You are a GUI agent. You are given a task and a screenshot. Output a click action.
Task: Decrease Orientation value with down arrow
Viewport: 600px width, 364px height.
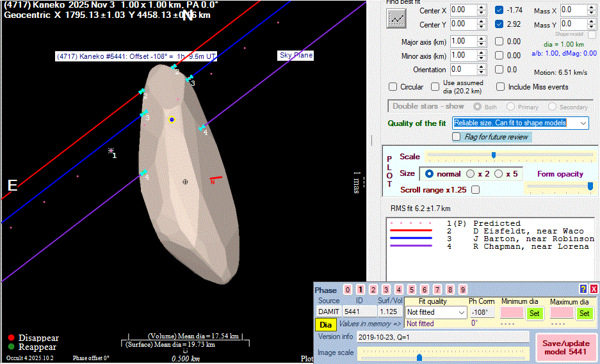point(481,72)
